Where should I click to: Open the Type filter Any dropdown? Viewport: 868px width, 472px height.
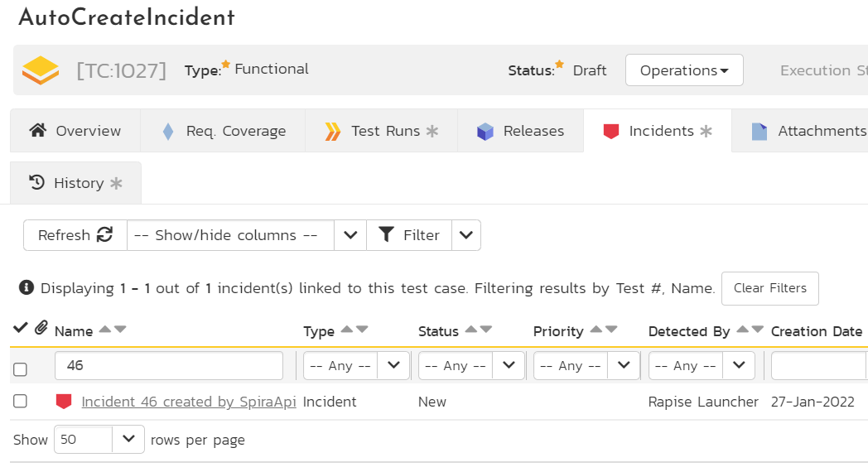tap(356, 365)
